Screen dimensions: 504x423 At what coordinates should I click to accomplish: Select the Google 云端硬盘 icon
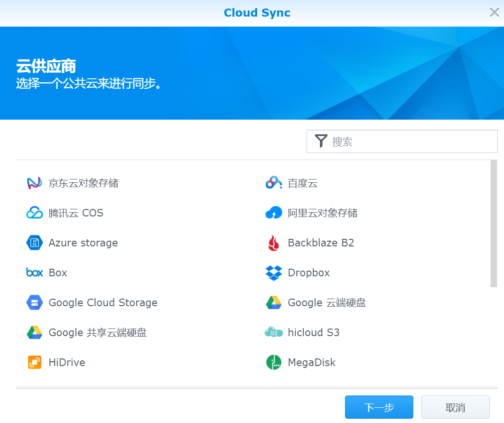click(x=273, y=302)
